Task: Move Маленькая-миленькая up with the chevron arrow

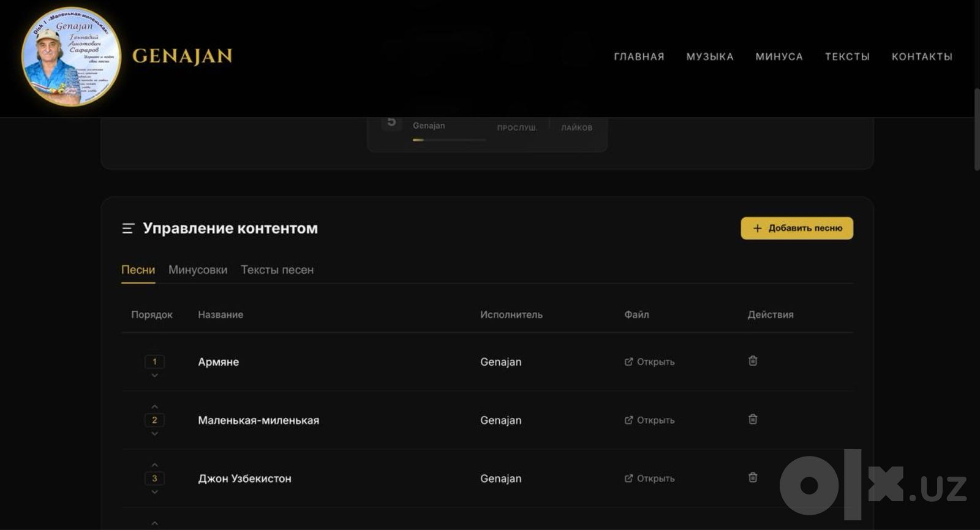Action: [x=154, y=406]
